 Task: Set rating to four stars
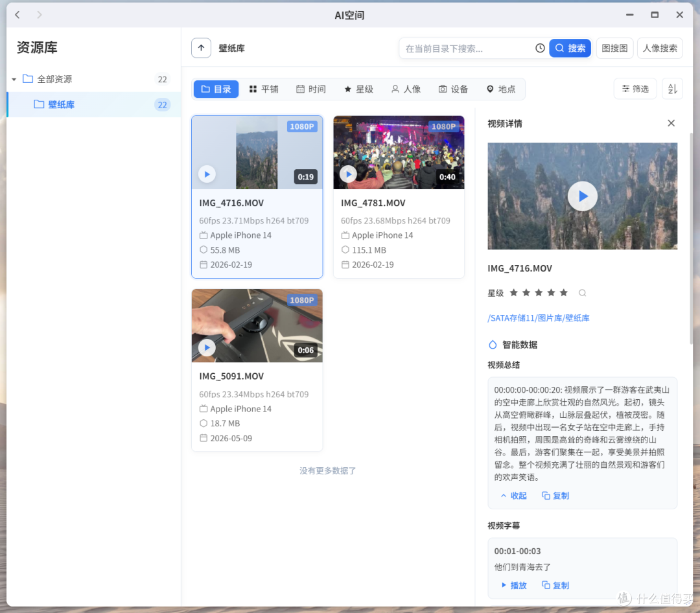pyautogui.click(x=552, y=292)
